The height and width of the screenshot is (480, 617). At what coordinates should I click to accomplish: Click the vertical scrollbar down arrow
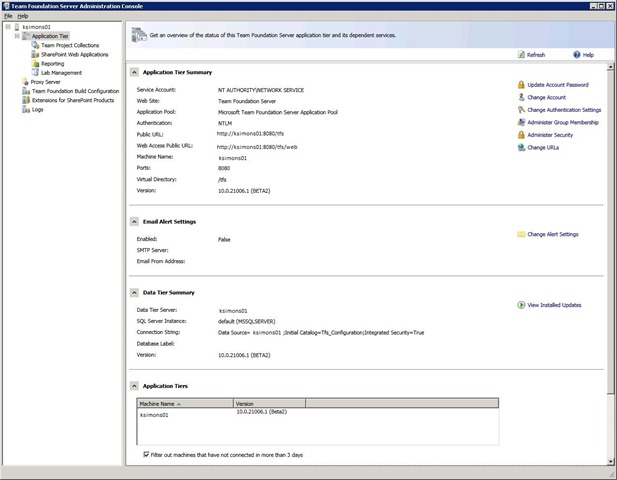[611, 462]
